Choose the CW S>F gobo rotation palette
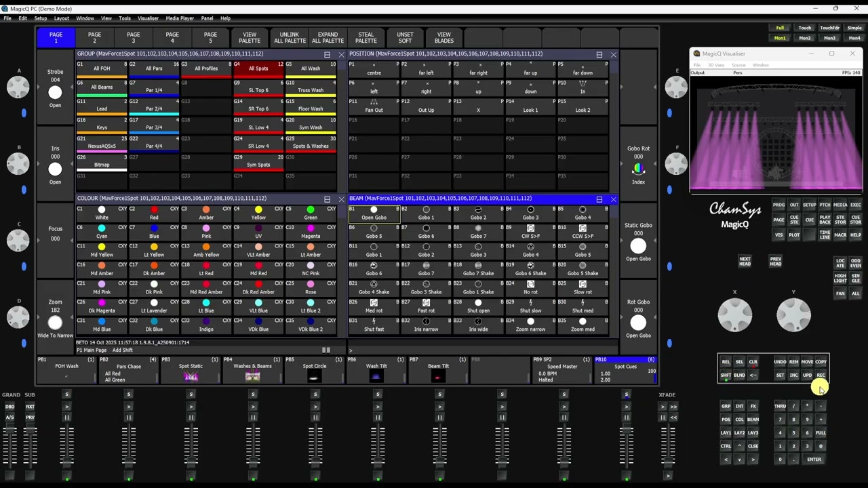This screenshot has width=868, height=488. click(x=530, y=232)
